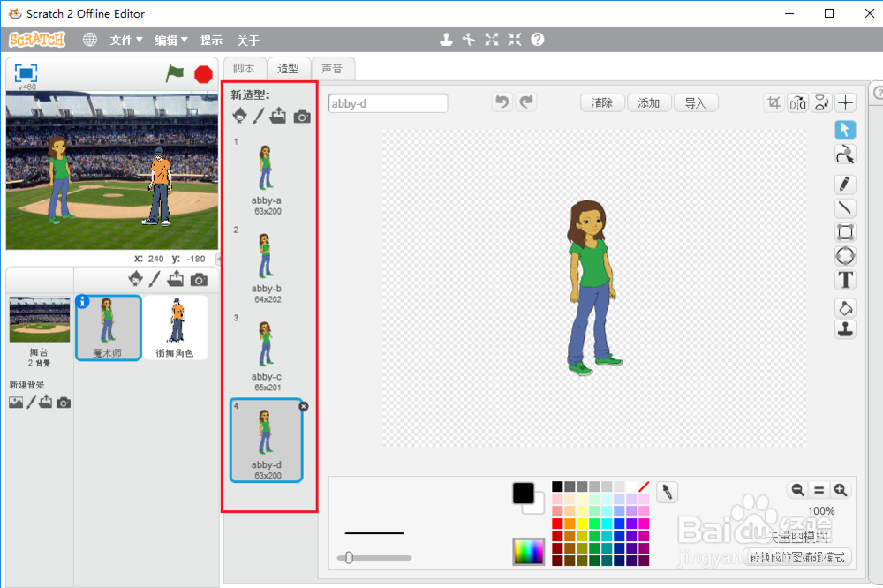Choose new sprite from library icon
Image resolution: width=883 pixels, height=588 pixels.
tap(136, 278)
